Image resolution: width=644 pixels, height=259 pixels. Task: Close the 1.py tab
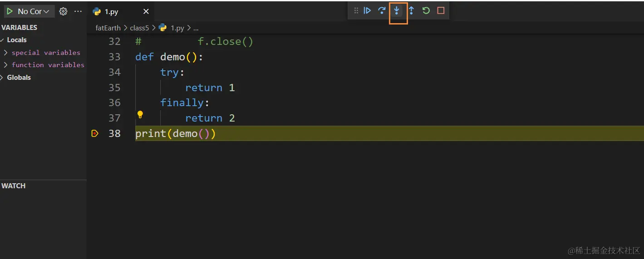[x=146, y=11]
